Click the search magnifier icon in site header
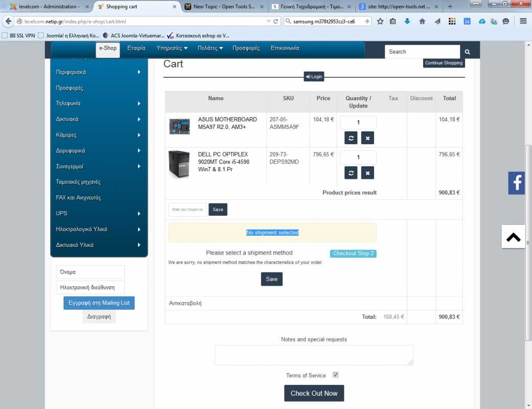 [x=467, y=52]
